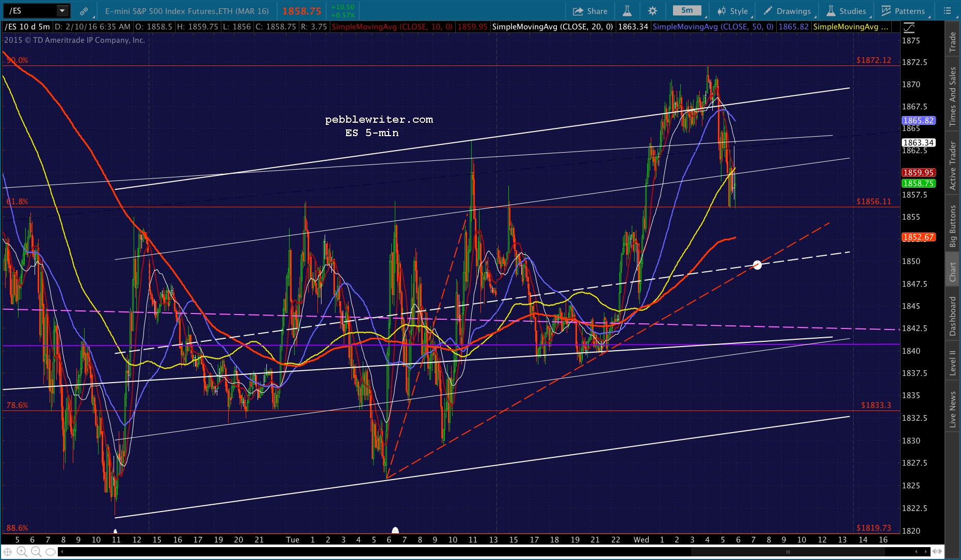Viewport: 961px width, 560px height.
Task: Click the +10.50 net change value
Action: (x=343, y=7)
